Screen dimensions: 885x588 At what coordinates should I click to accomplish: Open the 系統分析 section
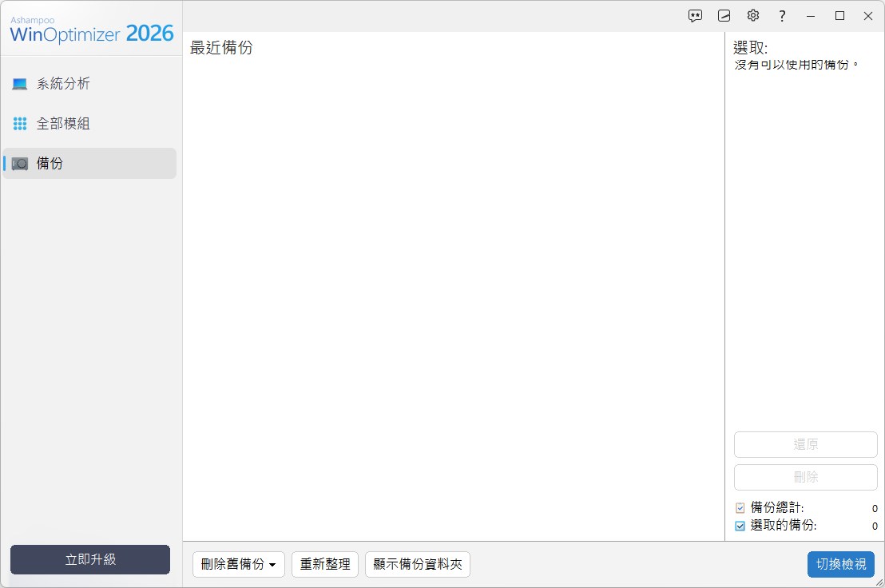coord(89,84)
